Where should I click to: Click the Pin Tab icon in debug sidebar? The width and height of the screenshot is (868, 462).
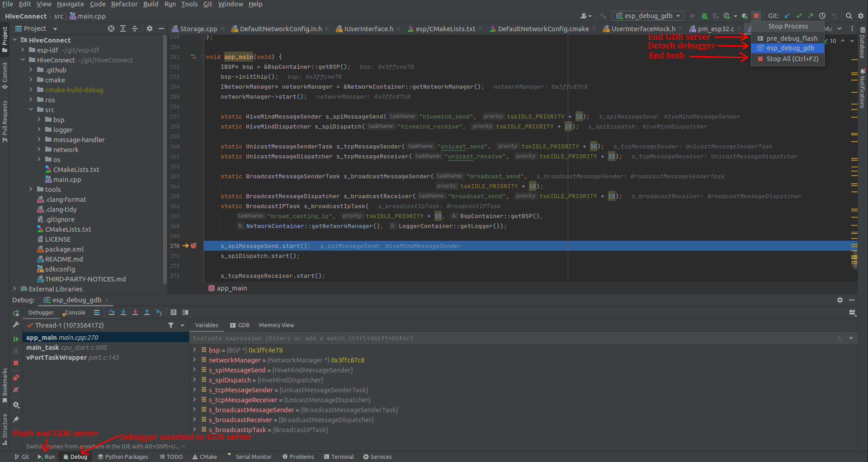(16, 419)
